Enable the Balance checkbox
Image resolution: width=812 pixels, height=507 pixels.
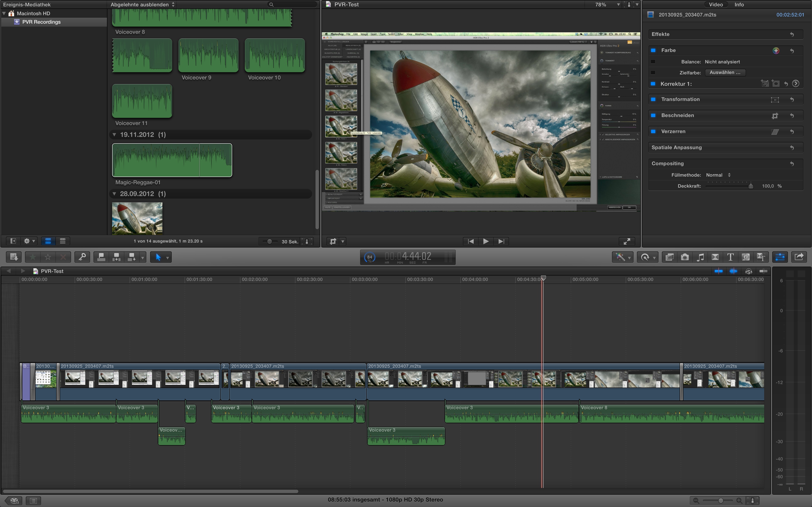[x=653, y=62]
